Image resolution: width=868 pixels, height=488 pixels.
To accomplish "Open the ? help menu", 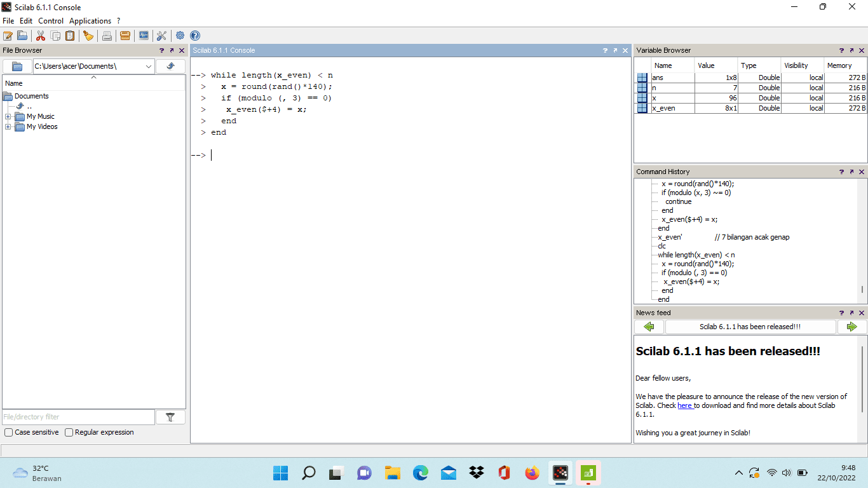I will (x=119, y=21).
